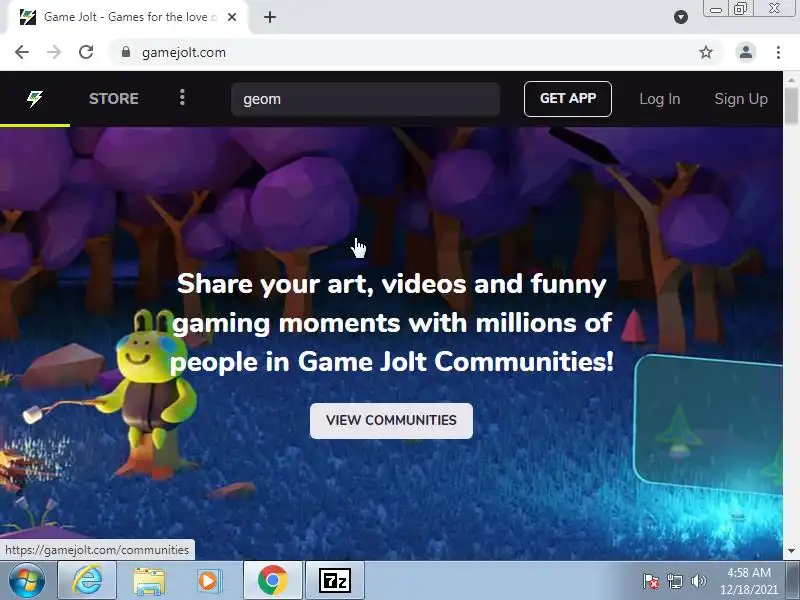Launch Internet Explorer from taskbar
The width and height of the screenshot is (800, 600).
coord(87,581)
